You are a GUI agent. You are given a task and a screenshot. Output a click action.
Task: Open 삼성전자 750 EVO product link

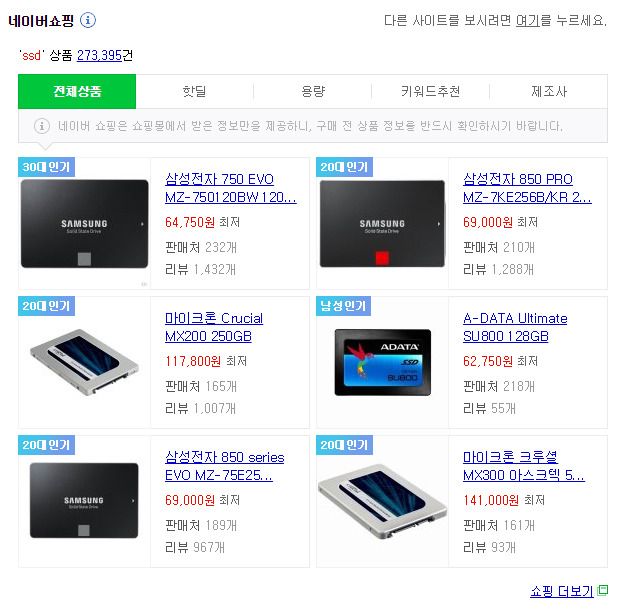coord(231,188)
